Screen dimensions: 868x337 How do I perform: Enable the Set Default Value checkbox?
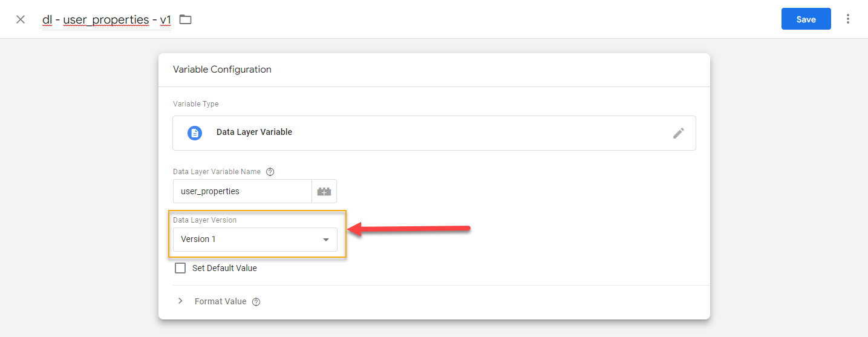[180, 268]
